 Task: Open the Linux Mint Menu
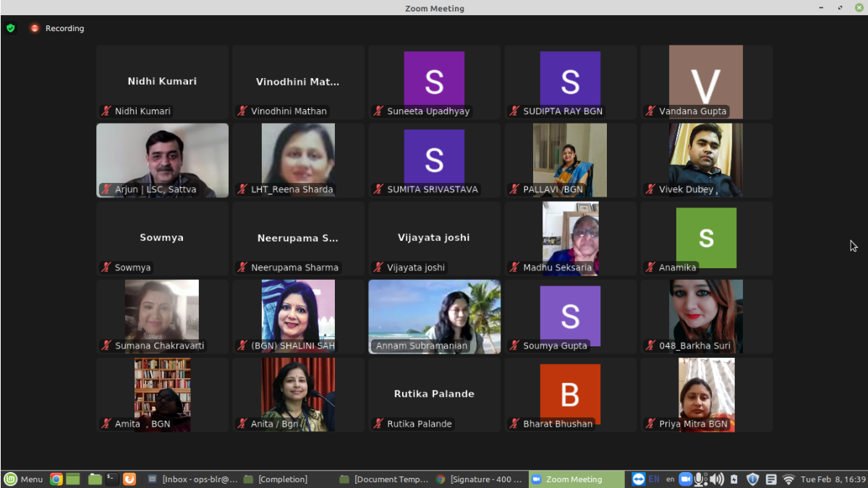click(23, 479)
